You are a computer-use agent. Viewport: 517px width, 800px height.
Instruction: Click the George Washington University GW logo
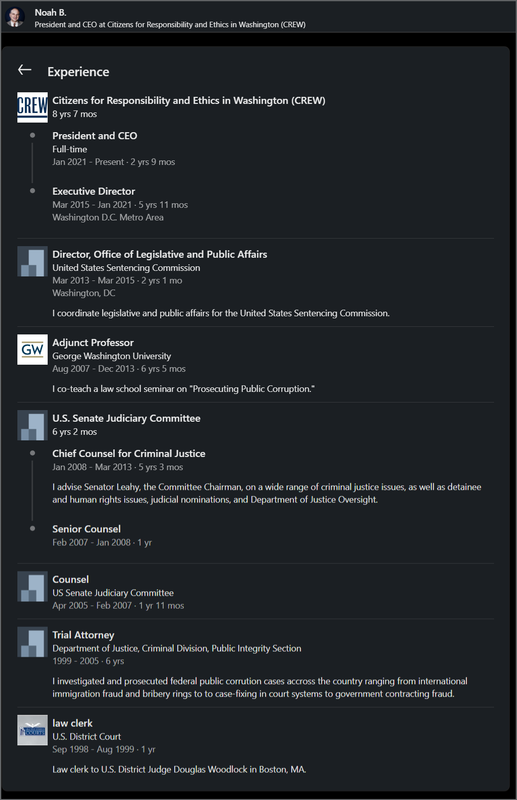32,349
